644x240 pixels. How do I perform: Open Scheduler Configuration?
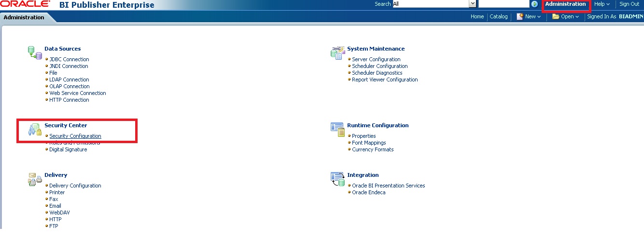380,66
